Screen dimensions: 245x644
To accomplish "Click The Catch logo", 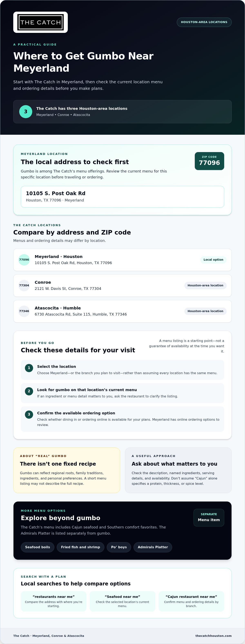I will pyautogui.click(x=40, y=22).
